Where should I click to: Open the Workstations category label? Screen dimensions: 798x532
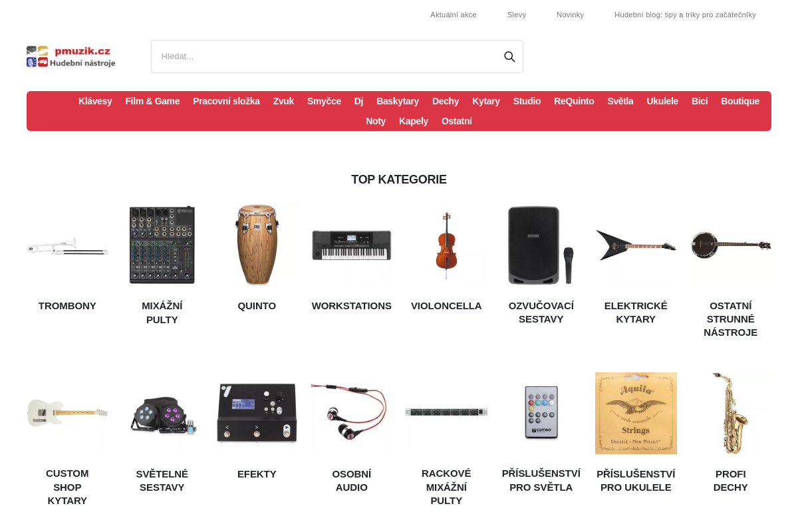(352, 306)
